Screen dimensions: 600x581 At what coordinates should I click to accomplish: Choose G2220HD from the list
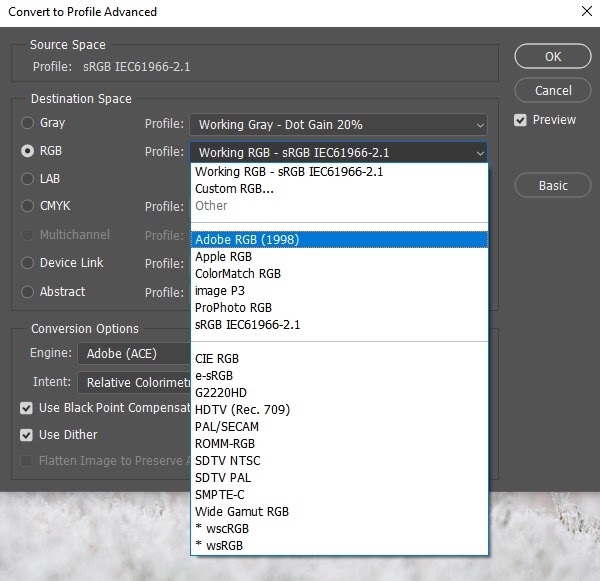[339, 393]
